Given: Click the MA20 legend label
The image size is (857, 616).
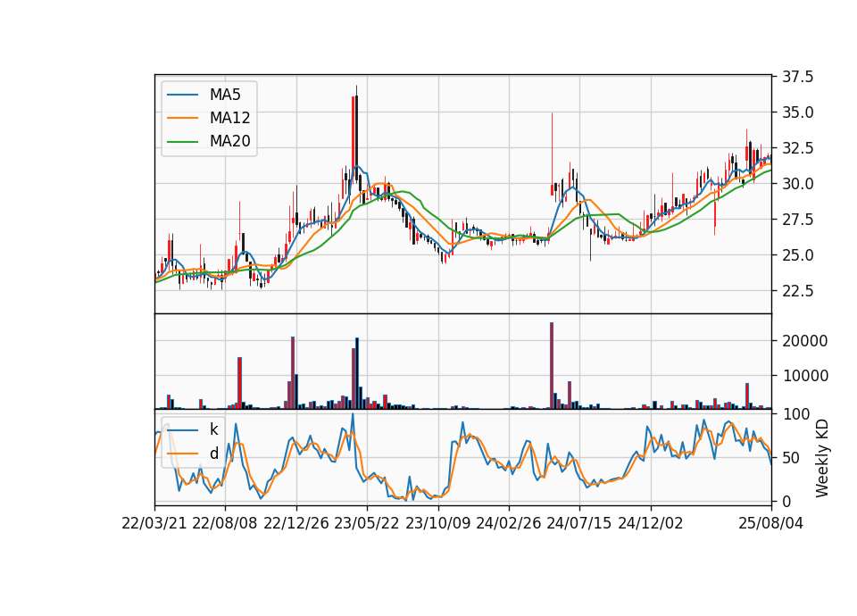Looking at the screenshot, I should [x=229, y=141].
